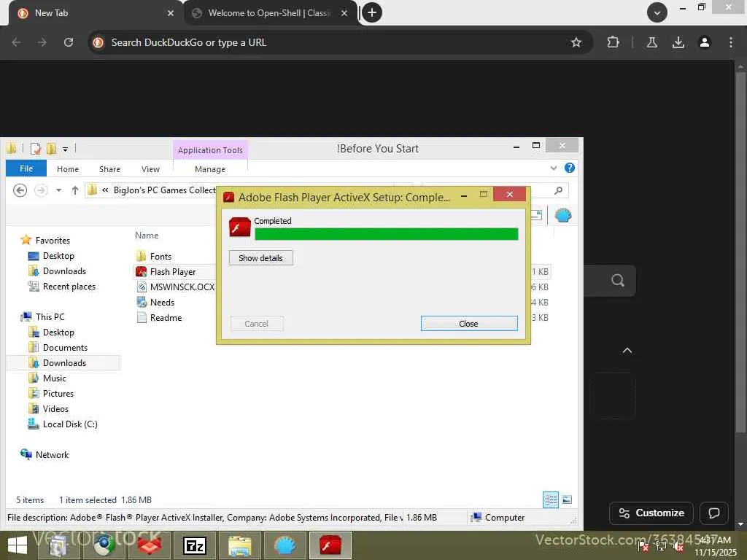Select Favorites in navigation pane
The width and height of the screenshot is (747, 560).
pos(53,240)
